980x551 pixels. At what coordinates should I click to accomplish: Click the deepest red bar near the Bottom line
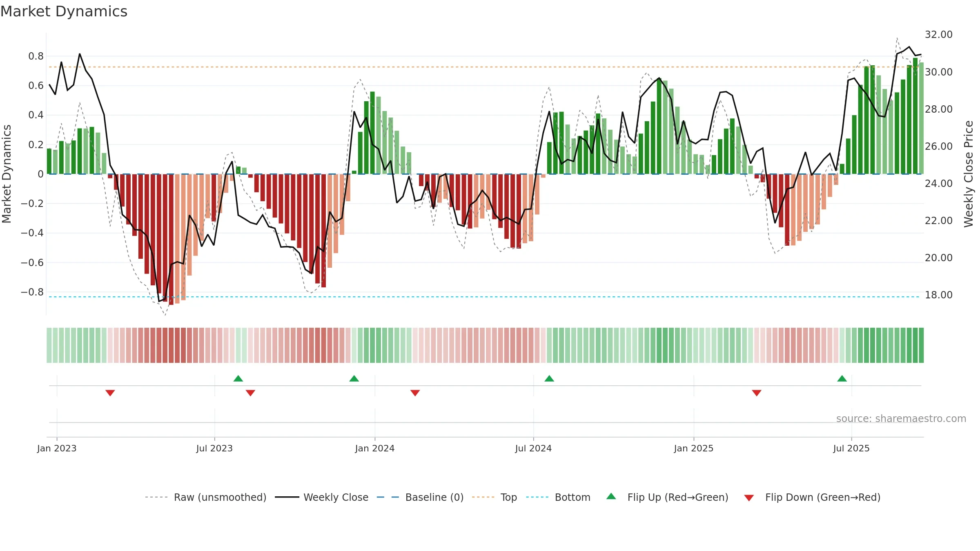(171, 240)
